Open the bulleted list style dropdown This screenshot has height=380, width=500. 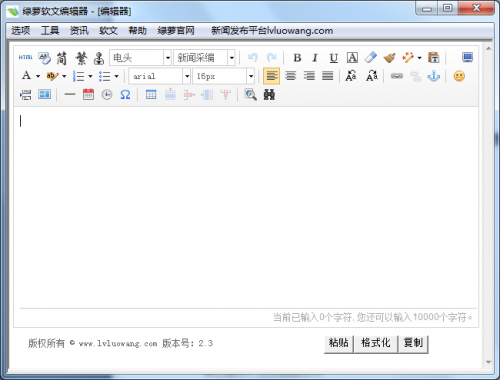pos(117,76)
